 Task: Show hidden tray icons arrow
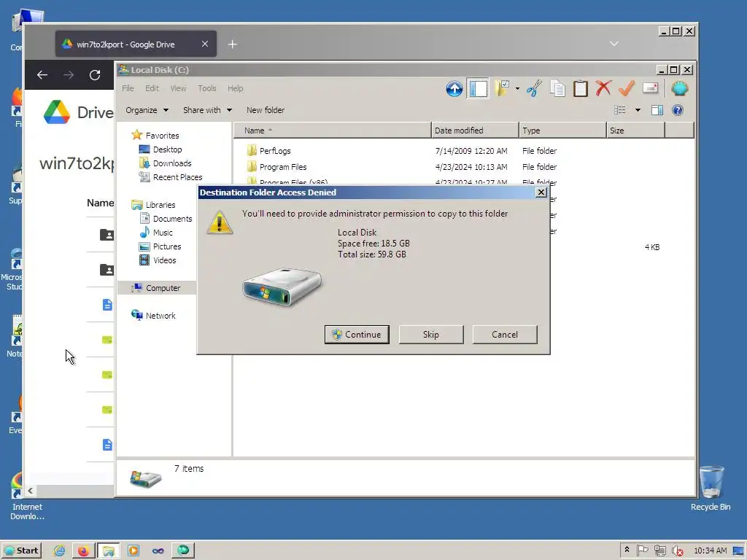tap(627, 550)
